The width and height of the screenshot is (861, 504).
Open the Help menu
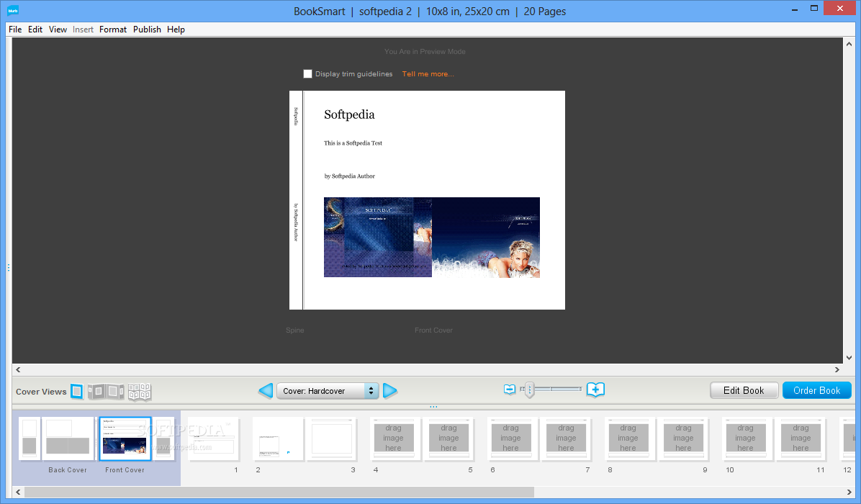pos(176,30)
